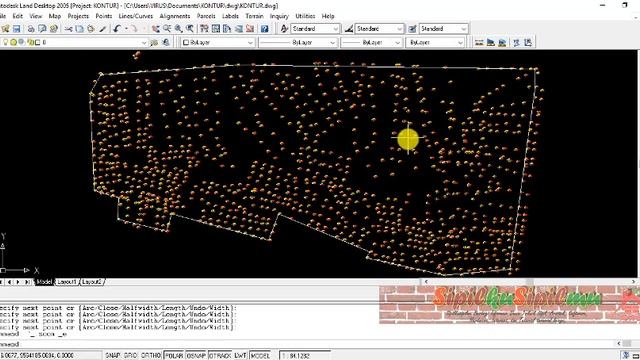The width and height of the screenshot is (640, 360).
Task: Switch to the Layout2 tab
Action: pyautogui.click(x=92, y=282)
